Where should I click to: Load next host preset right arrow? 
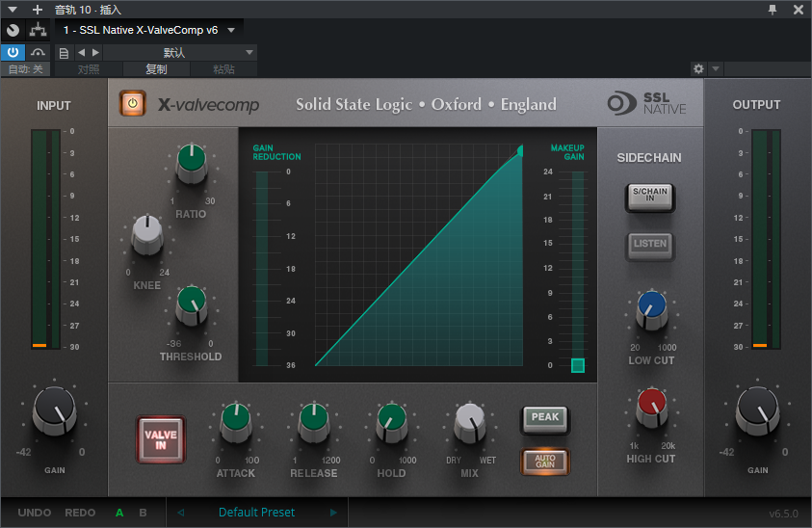95,52
